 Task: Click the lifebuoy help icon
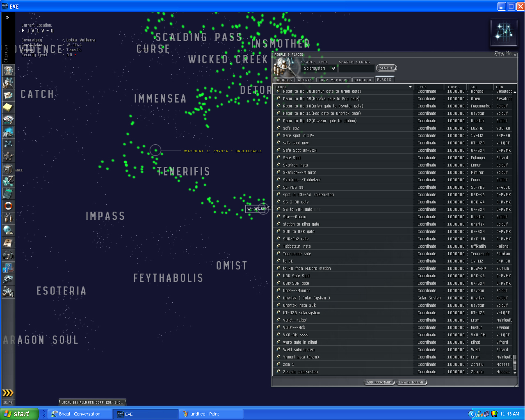click(8, 206)
